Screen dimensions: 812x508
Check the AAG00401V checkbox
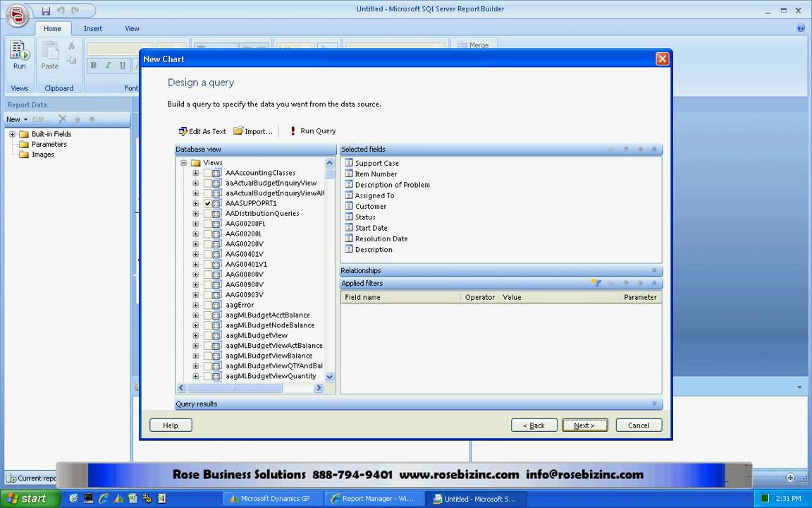(x=208, y=254)
